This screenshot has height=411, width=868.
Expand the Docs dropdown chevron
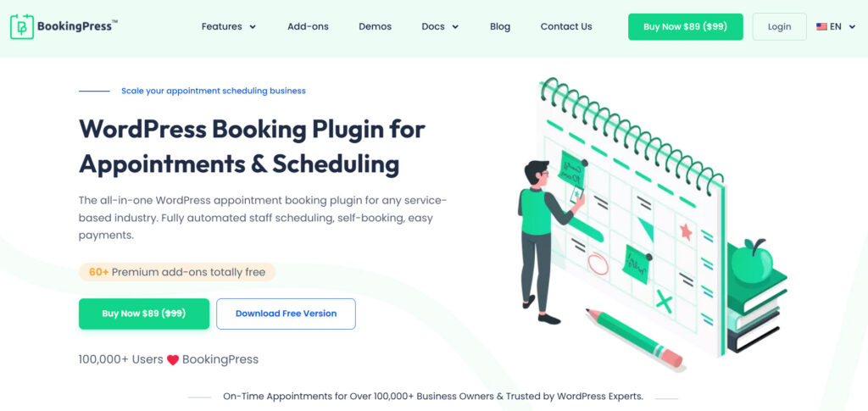[x=455, y=26]
